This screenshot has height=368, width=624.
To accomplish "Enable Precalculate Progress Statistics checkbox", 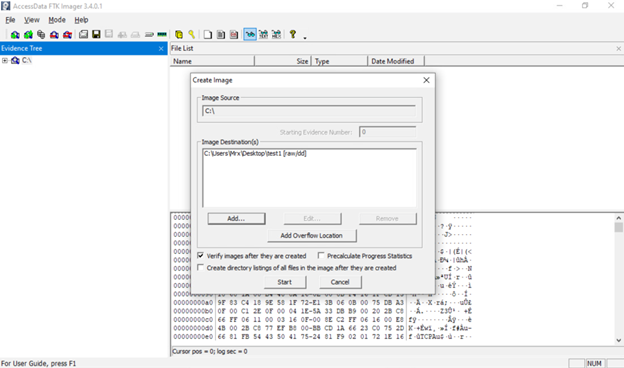I will tap(321, 255).
